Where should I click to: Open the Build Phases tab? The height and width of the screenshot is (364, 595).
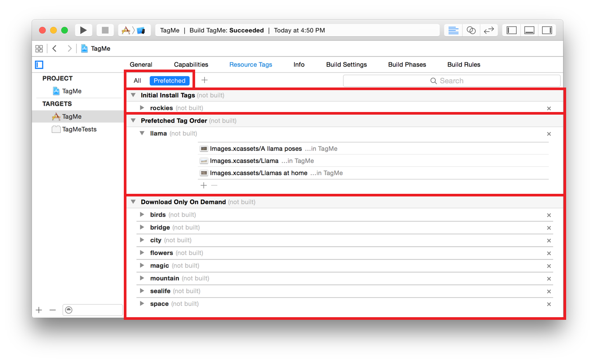[407, 64]
